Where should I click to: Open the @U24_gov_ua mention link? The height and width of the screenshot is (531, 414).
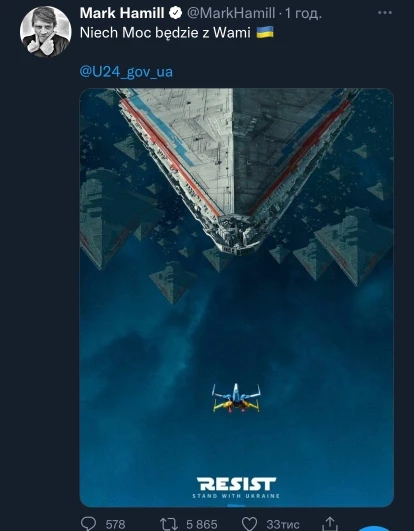[x=126, y=72]
